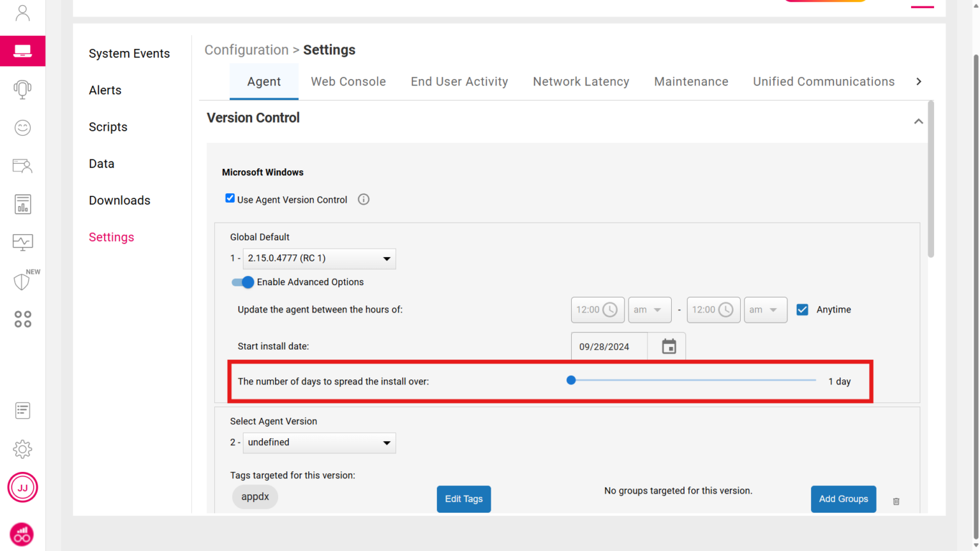Collapse the Version Control section chevron
Viewport: 980px width, 551px height.
918,121
